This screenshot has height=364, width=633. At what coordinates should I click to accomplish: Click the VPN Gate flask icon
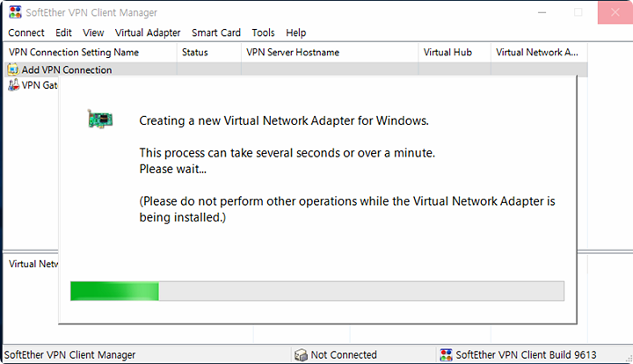tap(13, 84)
